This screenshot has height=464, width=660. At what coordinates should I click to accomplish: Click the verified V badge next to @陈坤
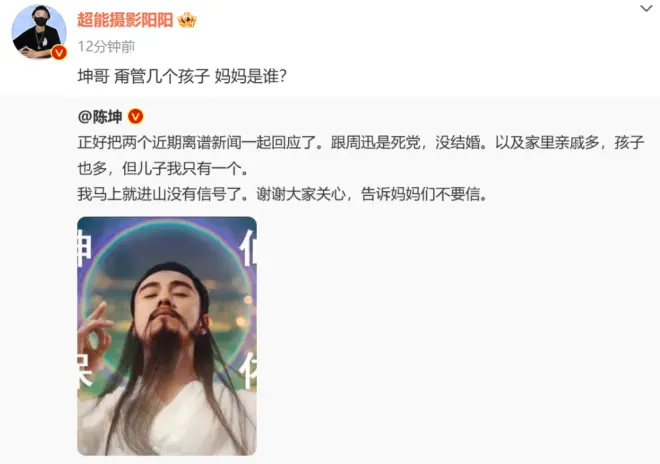[136, 116]
